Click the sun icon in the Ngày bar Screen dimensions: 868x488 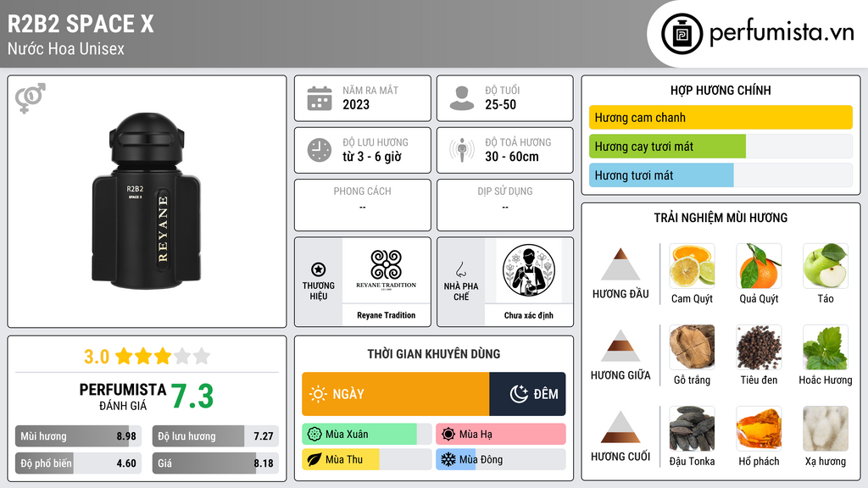(318, 394)
